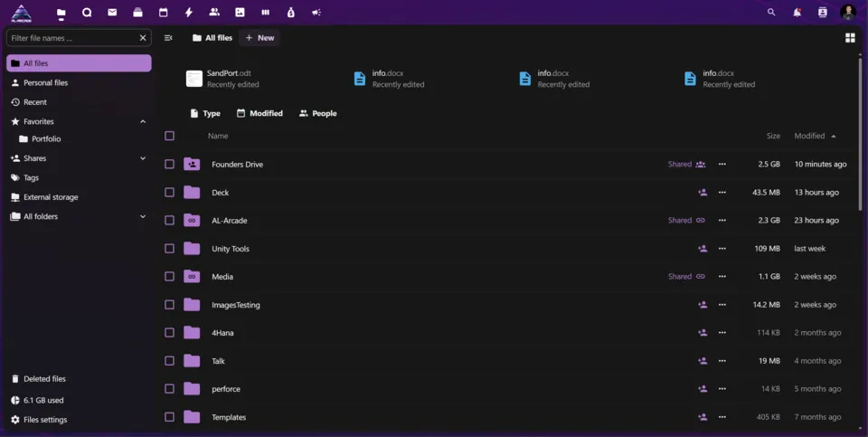This screenshot has width=868, height=437.
Task: Expand the All folders section chevron
Action: (143, 216)
